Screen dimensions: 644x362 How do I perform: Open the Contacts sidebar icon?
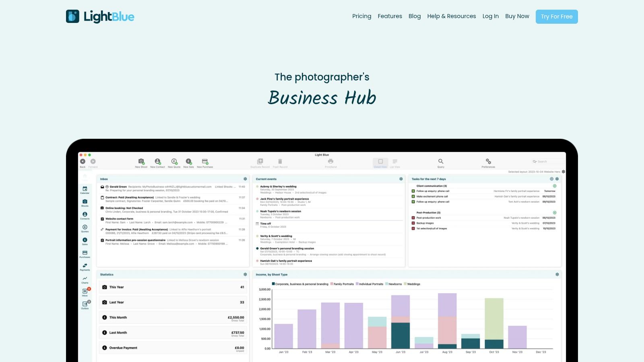pyautogui.click(x=85, y=216)
